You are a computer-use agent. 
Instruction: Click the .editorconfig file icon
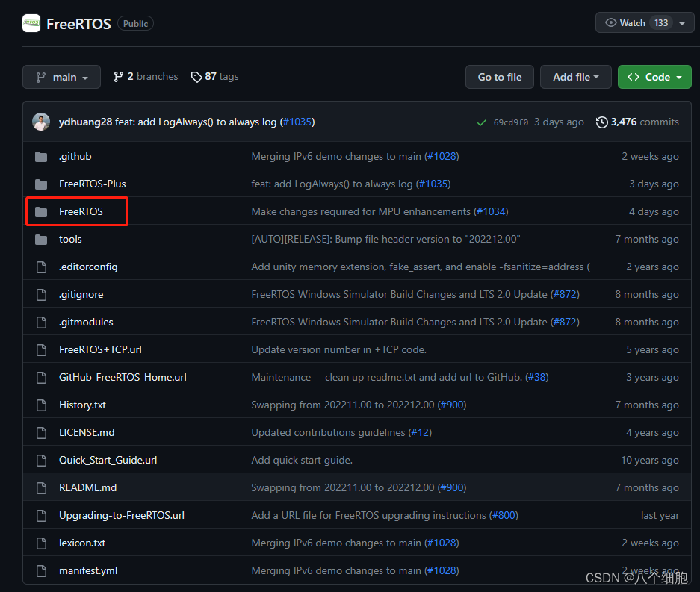click(x=41, y=267)
